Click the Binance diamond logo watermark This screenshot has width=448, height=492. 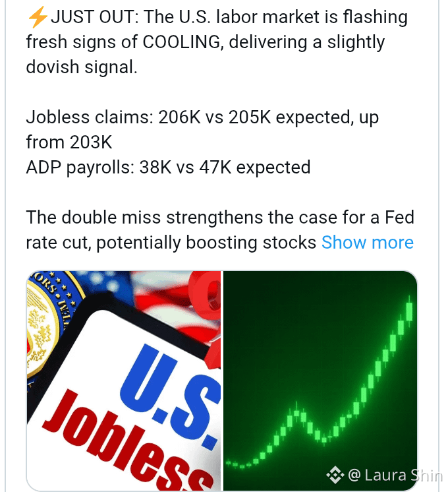[x=335, y=475]
